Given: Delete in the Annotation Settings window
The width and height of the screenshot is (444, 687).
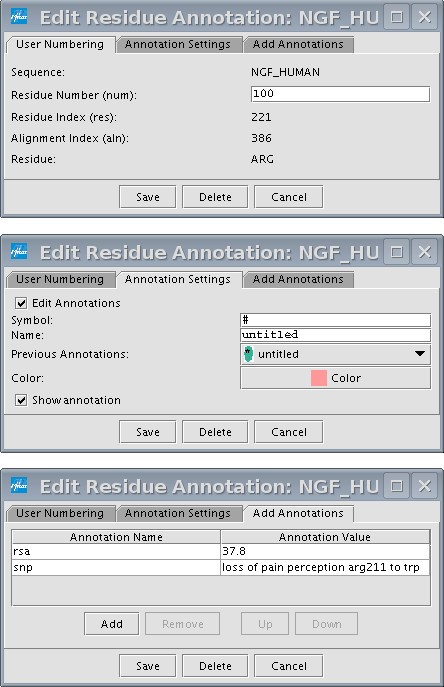Looking at the screenshot, I should tap(215, 432).
